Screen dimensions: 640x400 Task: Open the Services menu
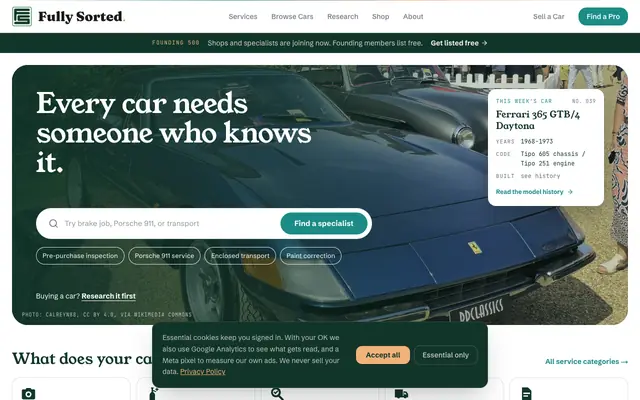pyautogui.click(x=243, y=17)
